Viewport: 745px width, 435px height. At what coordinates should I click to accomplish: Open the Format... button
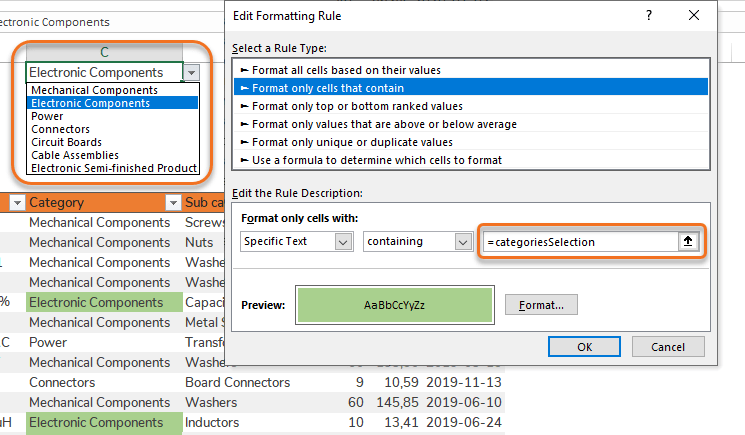click(541, 305)
